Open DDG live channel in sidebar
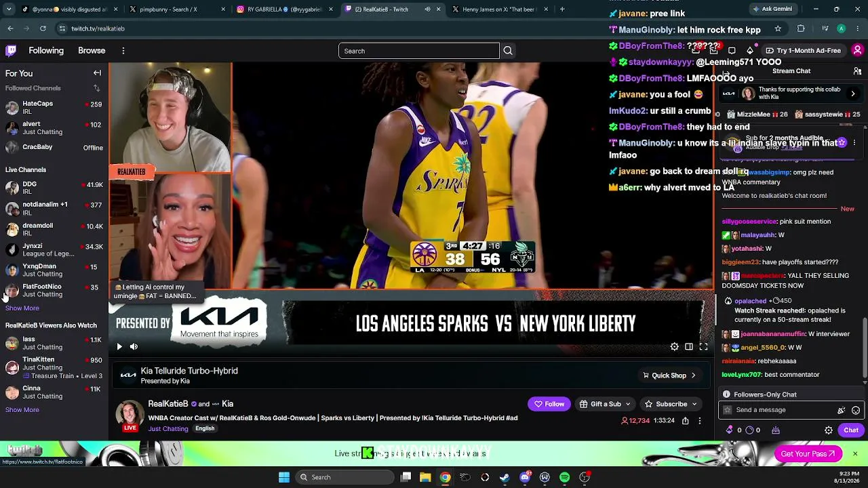 tap(54, 188)
